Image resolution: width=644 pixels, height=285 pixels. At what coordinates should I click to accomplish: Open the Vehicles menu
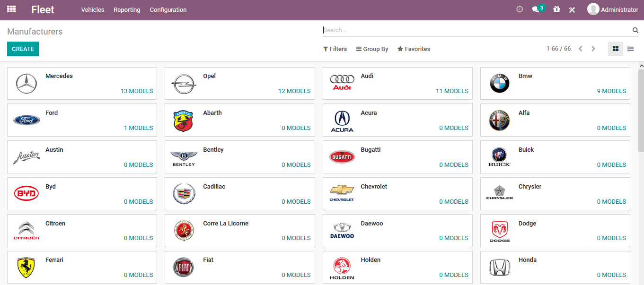[x=93, y=10]
